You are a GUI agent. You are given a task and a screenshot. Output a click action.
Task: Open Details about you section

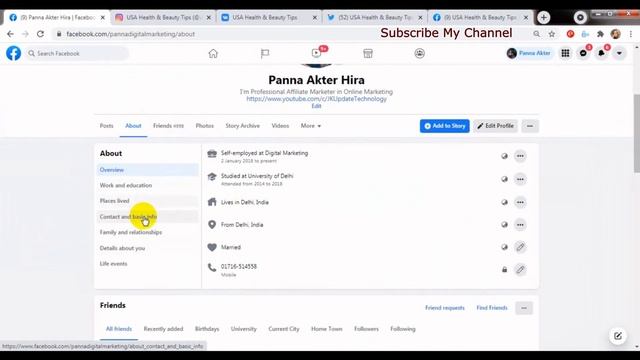pos(148,248)
